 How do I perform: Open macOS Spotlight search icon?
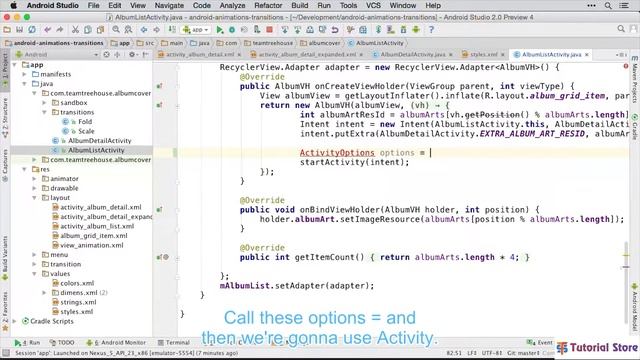[608, 5]
